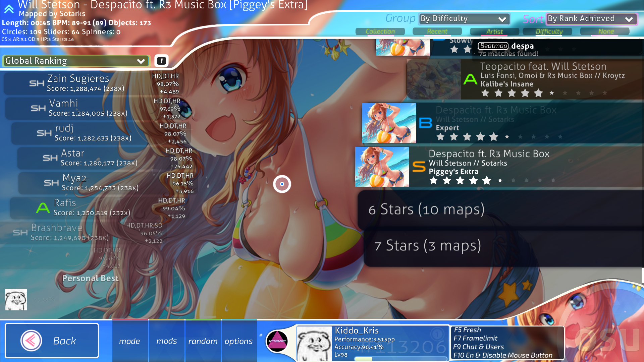
Task: Click the 'F5 Fresh' hint text
Action: 467,330
